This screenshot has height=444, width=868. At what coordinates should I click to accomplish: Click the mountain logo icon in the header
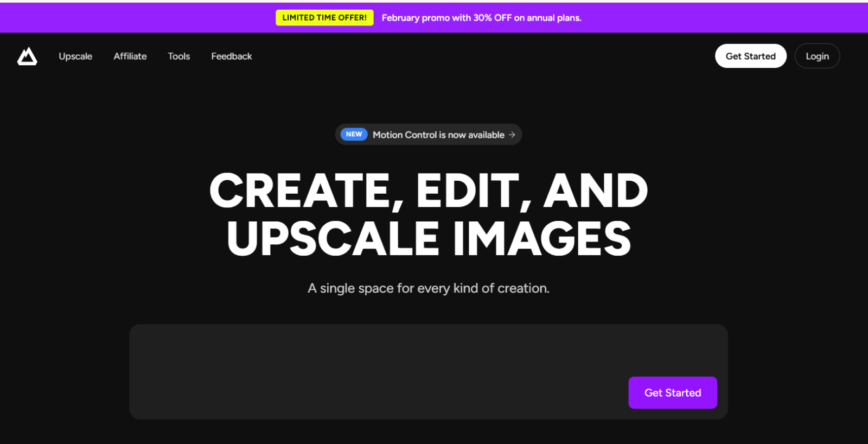tap(27, 56)
